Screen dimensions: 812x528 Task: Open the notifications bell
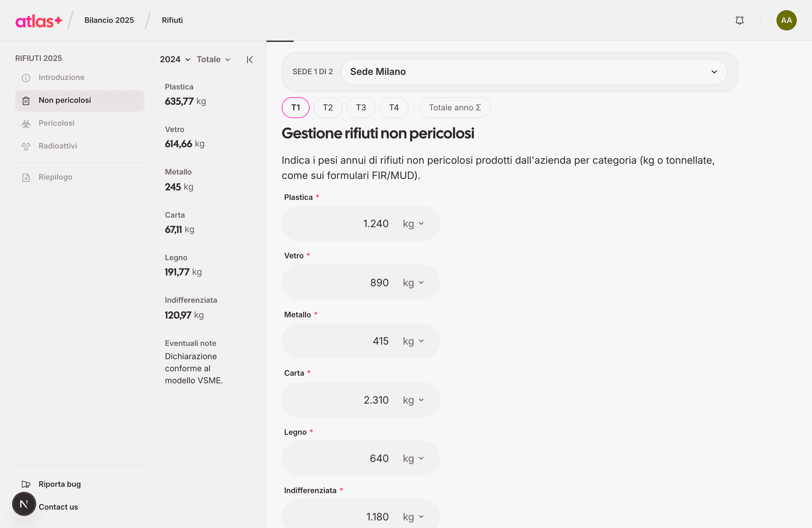coord(739,20)
